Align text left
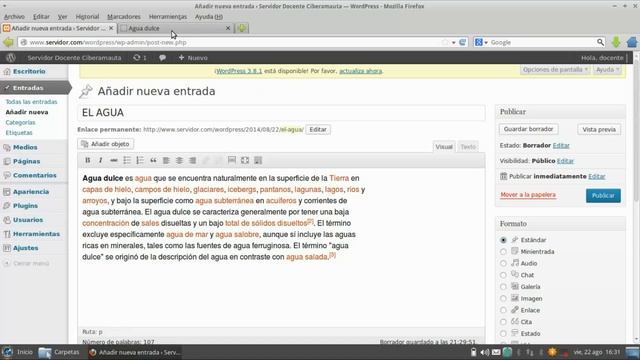Screen dimensions: 640x360 (x=166, y=160)
